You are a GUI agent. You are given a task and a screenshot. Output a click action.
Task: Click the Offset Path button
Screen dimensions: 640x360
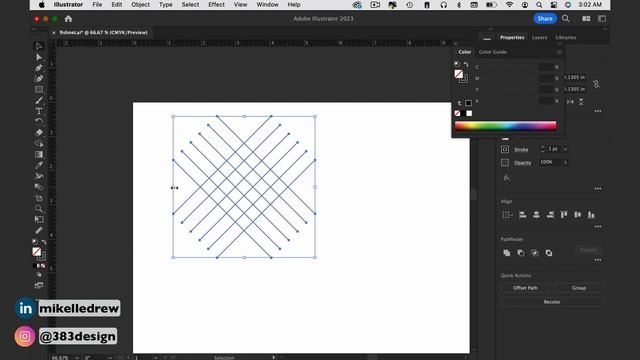point(525,288)
